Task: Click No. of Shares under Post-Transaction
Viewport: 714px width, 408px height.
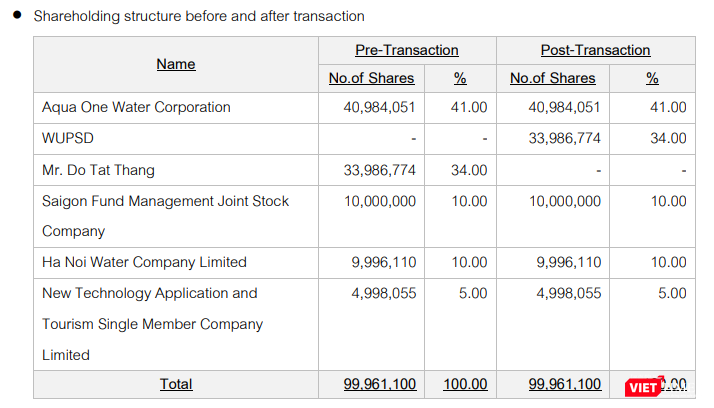Action: [552, 78]
